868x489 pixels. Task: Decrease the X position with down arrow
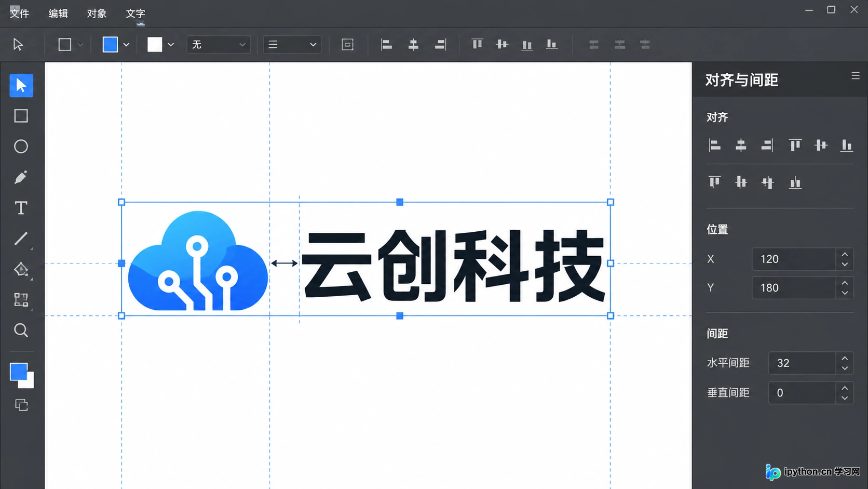pos(845,265)
